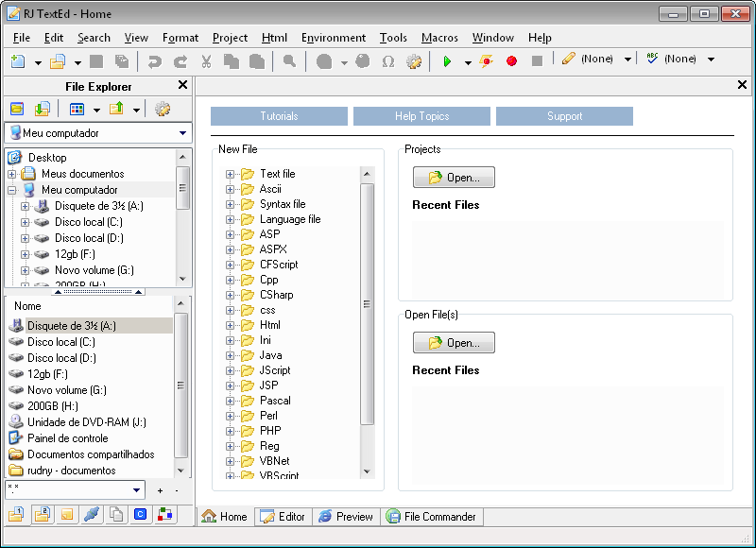Open the File Explorer 2 panel tab

click(x=42, y=515)
